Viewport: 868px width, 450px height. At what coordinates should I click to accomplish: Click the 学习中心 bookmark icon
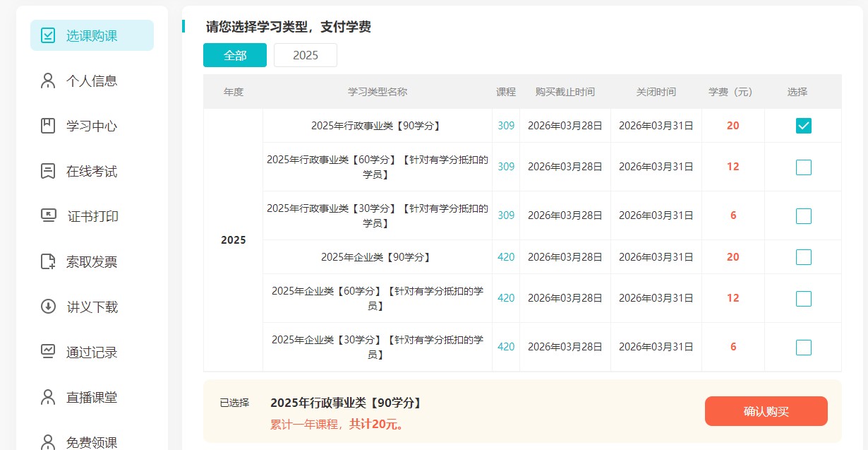(48, 126)
